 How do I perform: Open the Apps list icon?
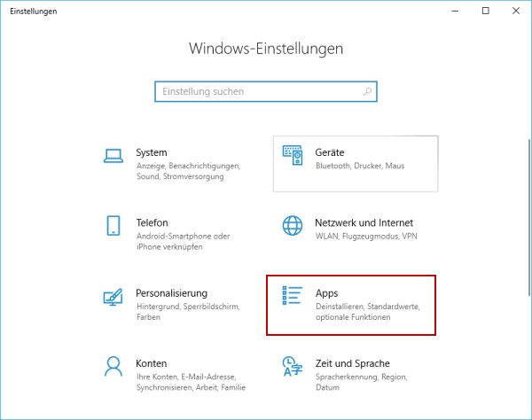tap(292, 295)
